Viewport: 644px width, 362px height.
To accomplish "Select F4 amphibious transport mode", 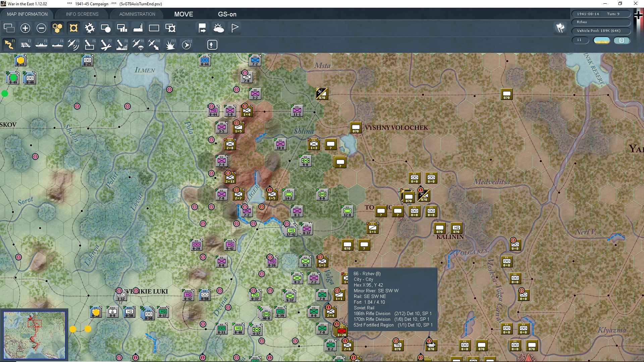I will pyautogui.click(x=57, y=45).
